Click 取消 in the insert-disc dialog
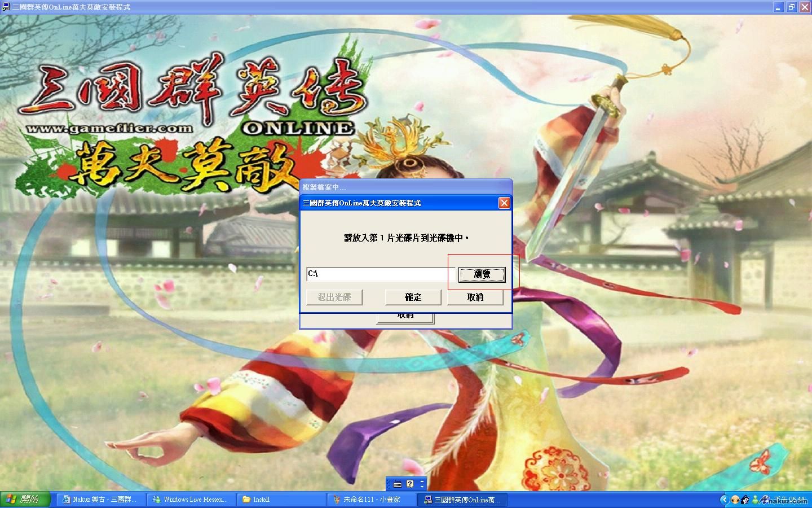Image resolution: width=812 pixels, height=508 pixels. click(x=475, y=297)
